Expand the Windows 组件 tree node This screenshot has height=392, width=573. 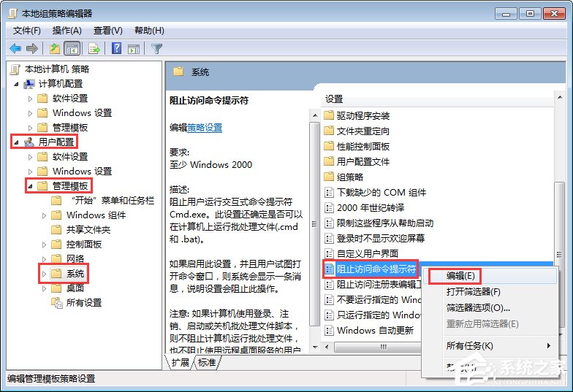click(x=44, y=215)
